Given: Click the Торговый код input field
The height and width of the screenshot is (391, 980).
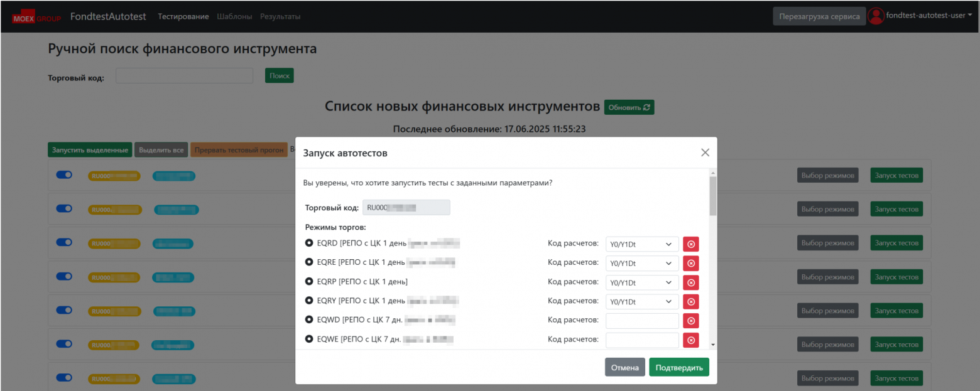Looking at the screenshot, I should point(183,75).
